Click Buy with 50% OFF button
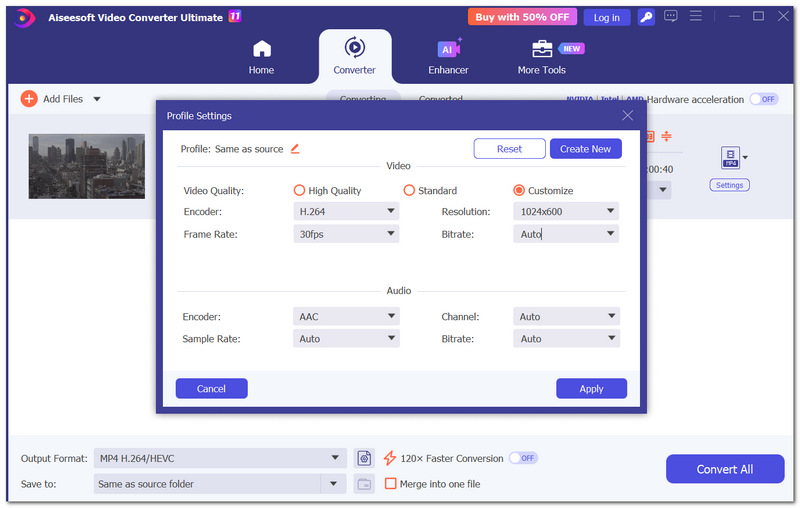800x508 pixels. (x=522, y=17)
